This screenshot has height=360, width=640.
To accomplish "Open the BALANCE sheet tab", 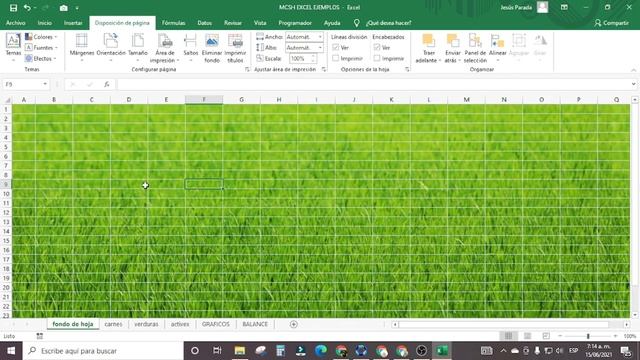I will (x=255, y=324).
